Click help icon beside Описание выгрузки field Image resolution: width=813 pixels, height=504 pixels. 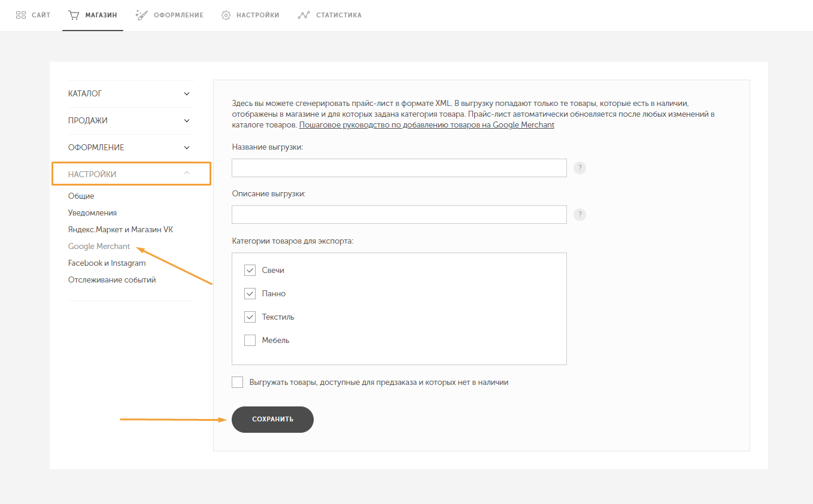tap(580, 215)
